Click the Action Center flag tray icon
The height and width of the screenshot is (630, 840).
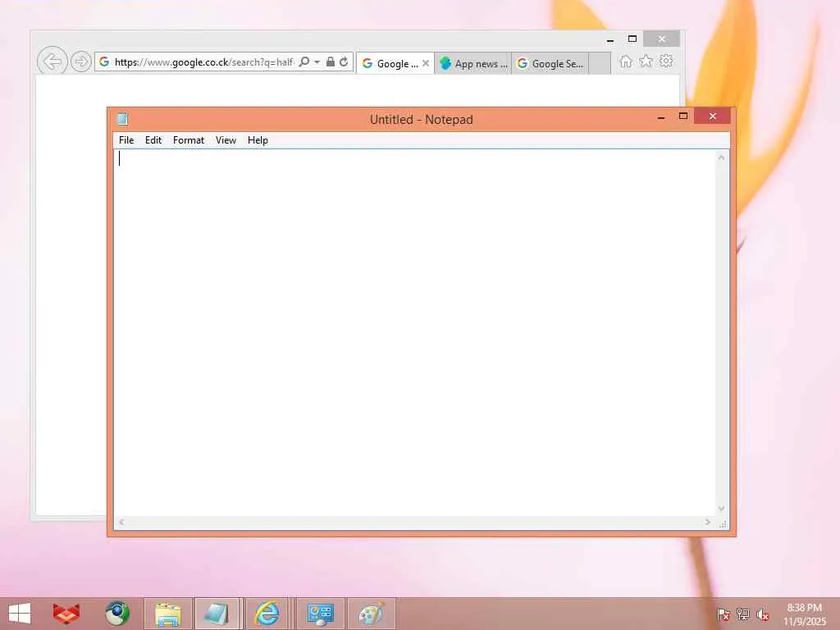click(724, 614)
